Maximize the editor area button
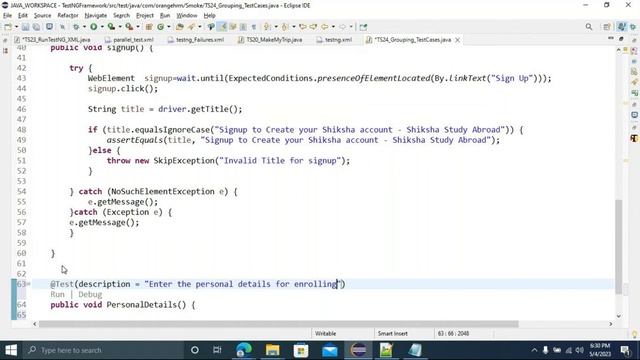The width and height of the screenshot is (640, 360). (x=621, y=39)
